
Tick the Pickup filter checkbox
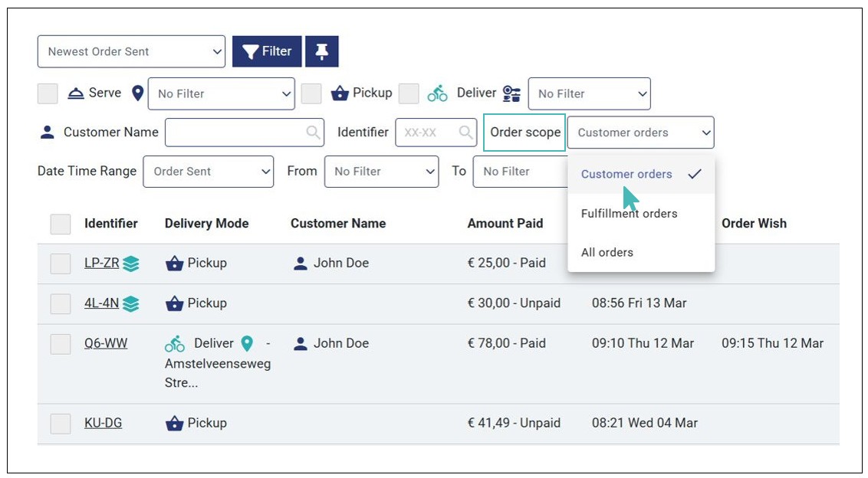311,93
